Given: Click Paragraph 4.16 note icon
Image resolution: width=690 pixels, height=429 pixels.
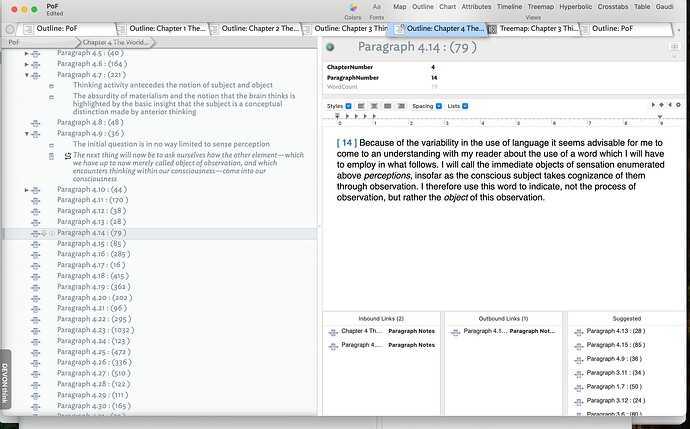Looking at the screenshot, I should point(36,255).
